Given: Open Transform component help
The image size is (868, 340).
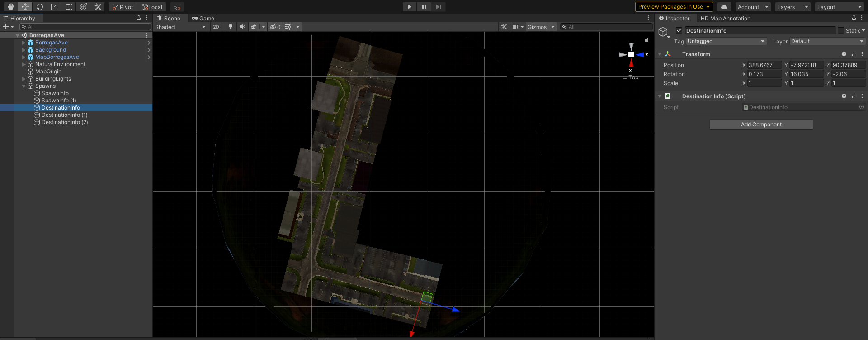Looking at the screenshot, I should [x=844, y=54].
